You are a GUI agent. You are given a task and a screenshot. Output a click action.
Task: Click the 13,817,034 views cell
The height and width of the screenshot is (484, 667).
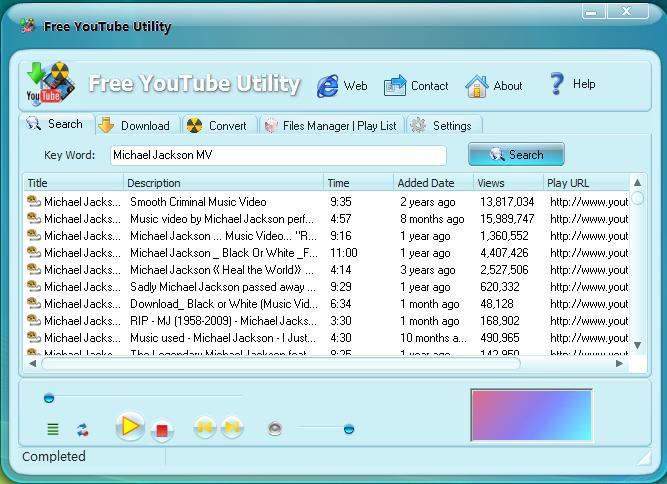point(507,202)
